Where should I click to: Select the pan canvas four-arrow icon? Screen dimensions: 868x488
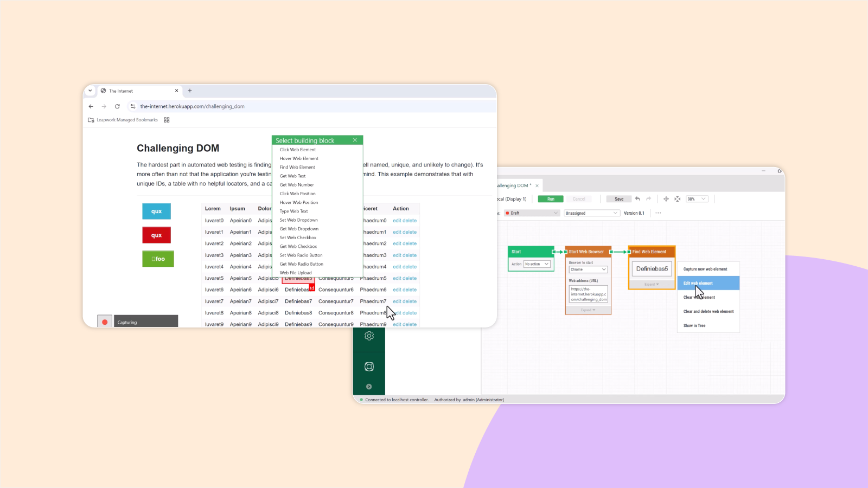tap(666, 199)
